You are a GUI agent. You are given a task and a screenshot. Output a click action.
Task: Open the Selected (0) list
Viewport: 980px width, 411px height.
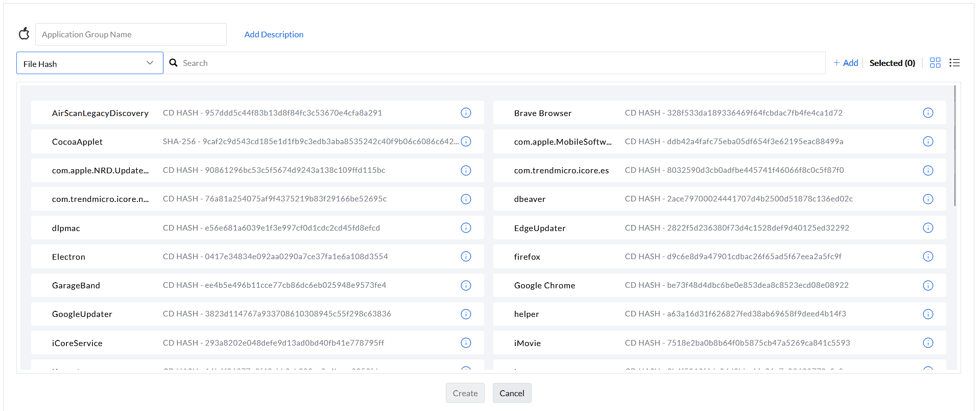pos(892,63)
